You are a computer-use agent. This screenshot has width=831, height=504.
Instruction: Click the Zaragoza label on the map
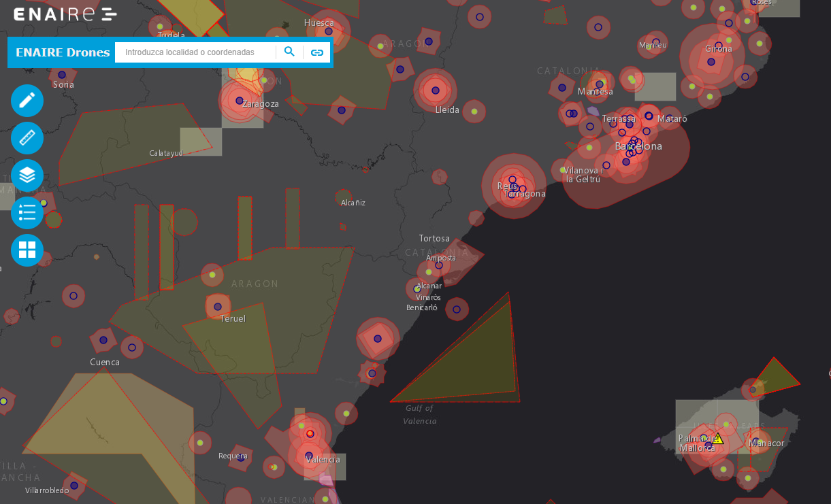point(261,104)
